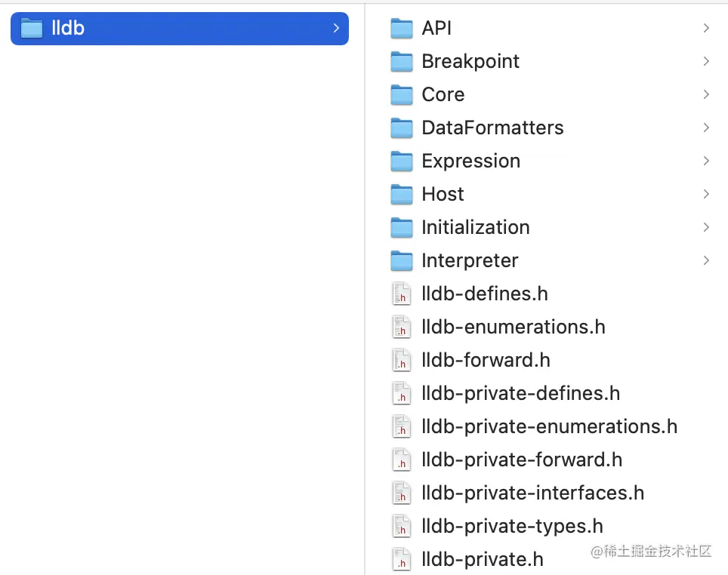
Task: Select the lldb-private-enumerations.h file name
Action: click(549, 426)
